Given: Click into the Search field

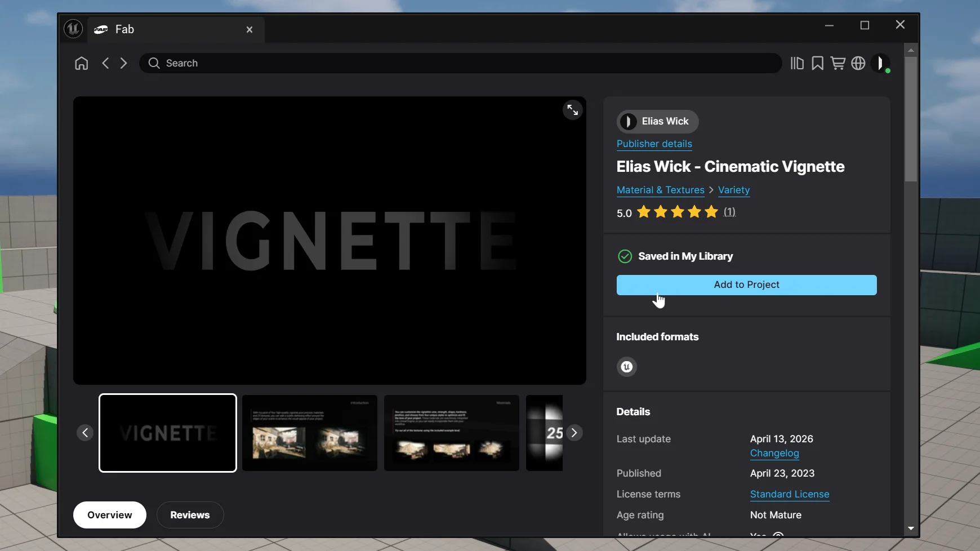Looking at the screenshot, I should point(460,63).
